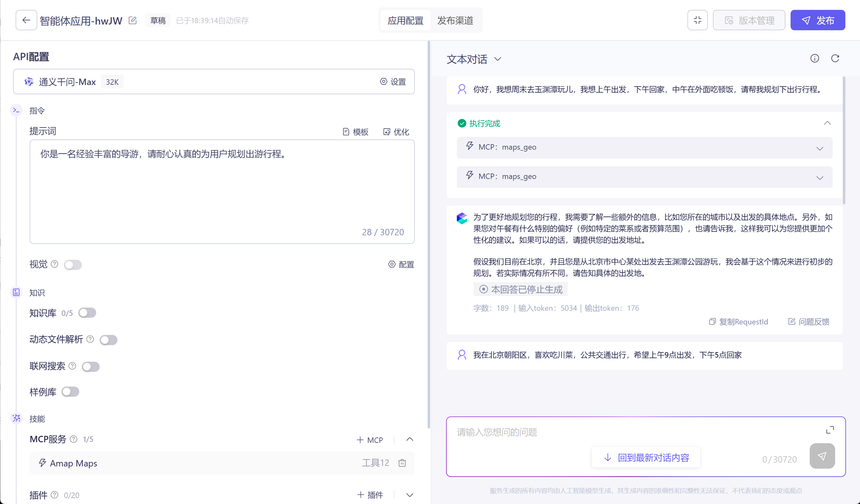This screenshot has height=504, width=860.
Task: Delete the Amap Maps service
Action: 402,463
